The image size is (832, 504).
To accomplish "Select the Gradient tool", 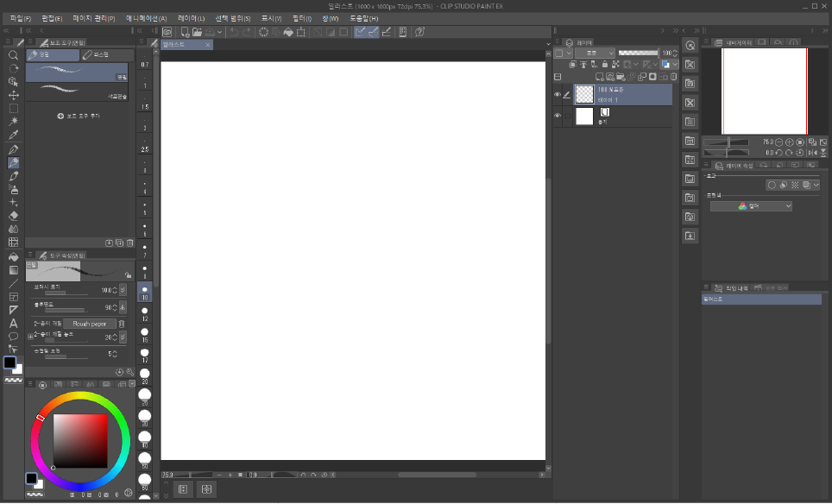I will point(13,270).
